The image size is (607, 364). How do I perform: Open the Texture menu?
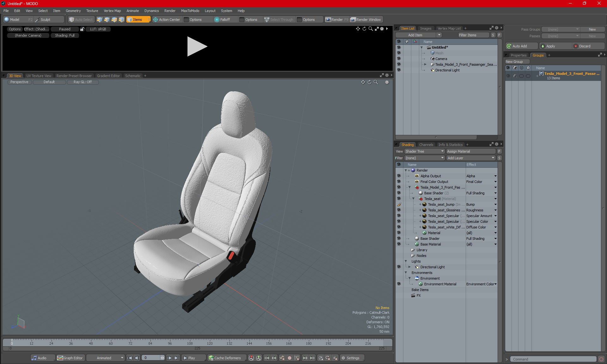(x=92, y=11)
